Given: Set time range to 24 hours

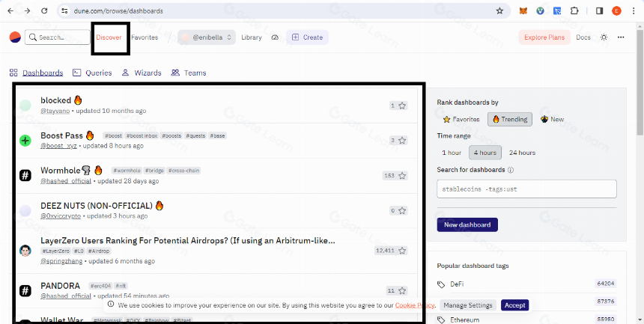Looking at the screenshot, I should click(x=522, y=153).
